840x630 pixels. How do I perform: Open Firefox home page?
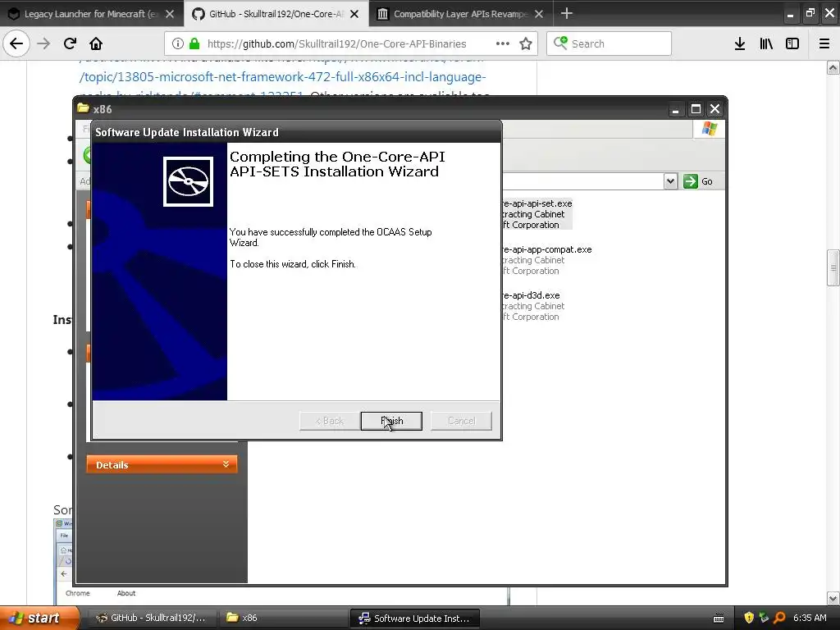(x=96, y=43)
